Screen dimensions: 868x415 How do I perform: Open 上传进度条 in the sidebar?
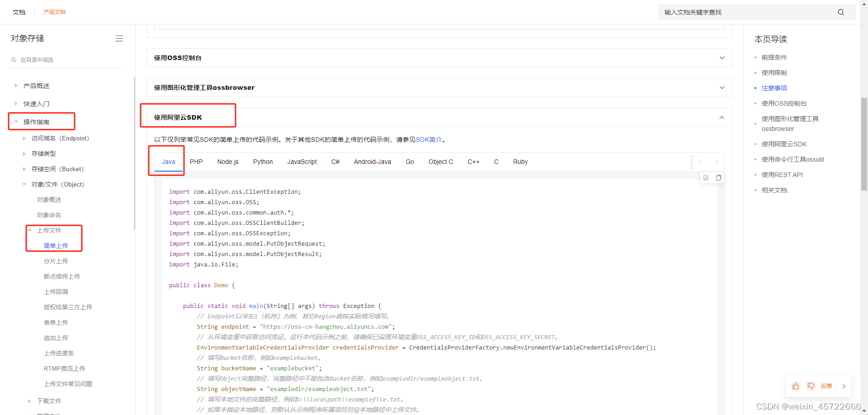tap(59, 353)
